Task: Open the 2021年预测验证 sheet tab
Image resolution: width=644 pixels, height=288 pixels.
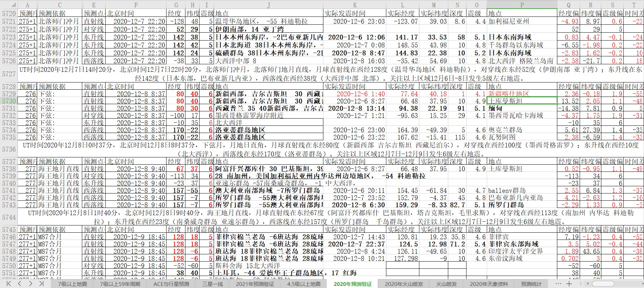Action: [x=255, y=284]
